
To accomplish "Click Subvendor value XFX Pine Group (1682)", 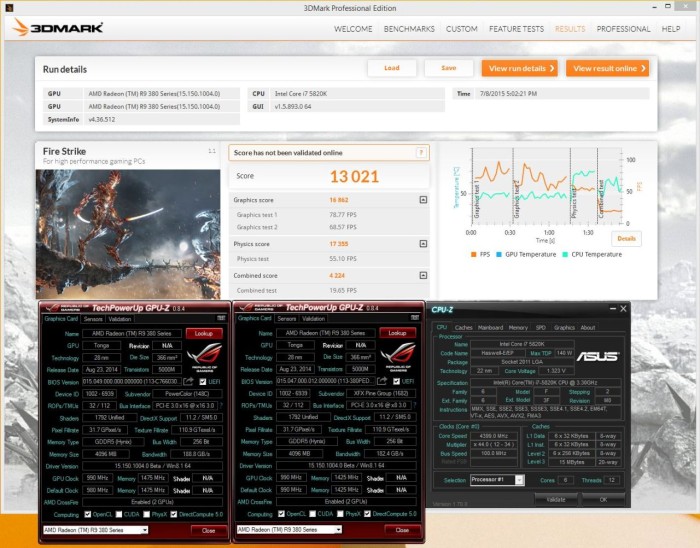I will [381, 393].
